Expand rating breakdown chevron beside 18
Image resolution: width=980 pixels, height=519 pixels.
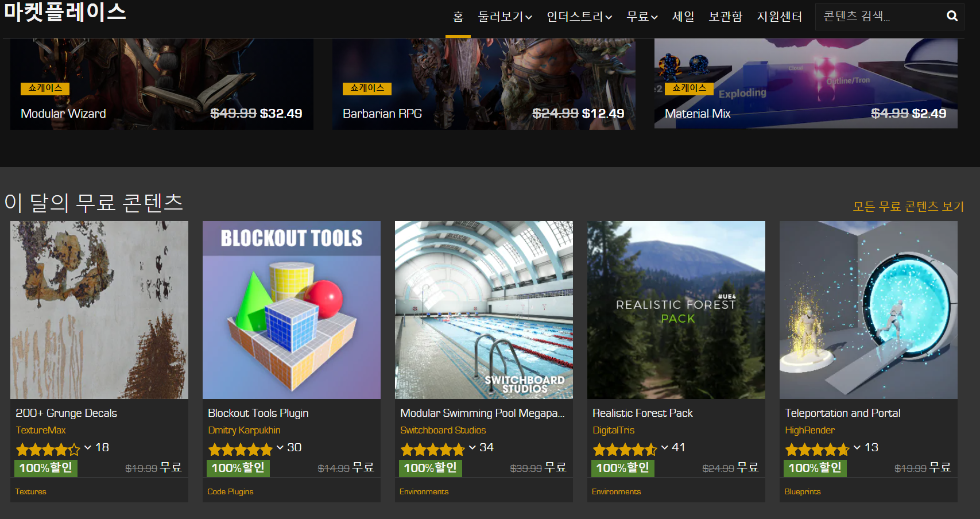[x=88, y=447]
